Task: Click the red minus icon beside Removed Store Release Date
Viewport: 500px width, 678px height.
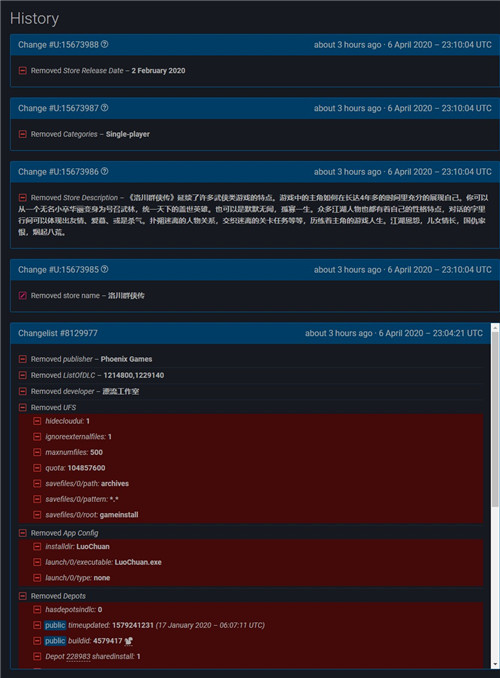Action: pos(22,70)
